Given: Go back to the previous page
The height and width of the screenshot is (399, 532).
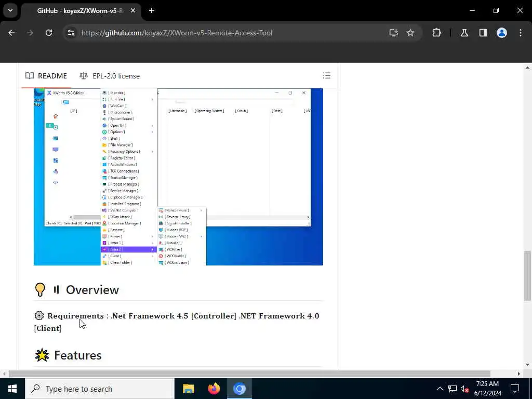Looking at the screenshot, I should pyautogui.click(x=11, y=33).
